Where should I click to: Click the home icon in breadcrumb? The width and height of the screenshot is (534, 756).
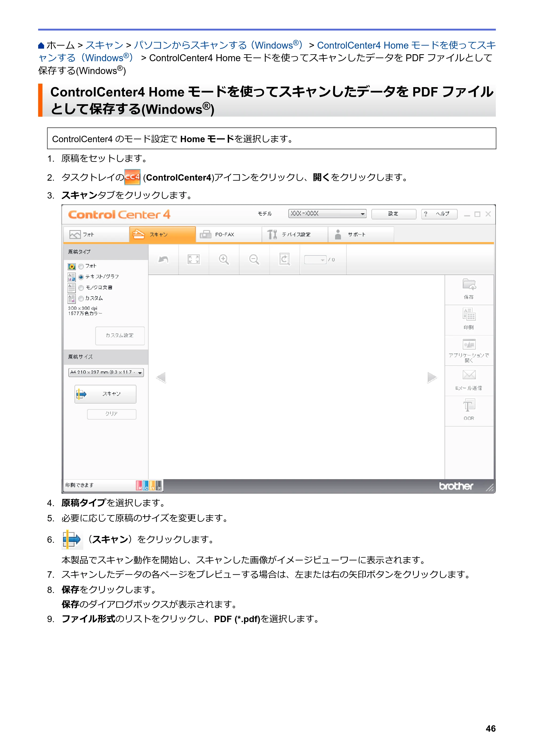coord(41,45)
